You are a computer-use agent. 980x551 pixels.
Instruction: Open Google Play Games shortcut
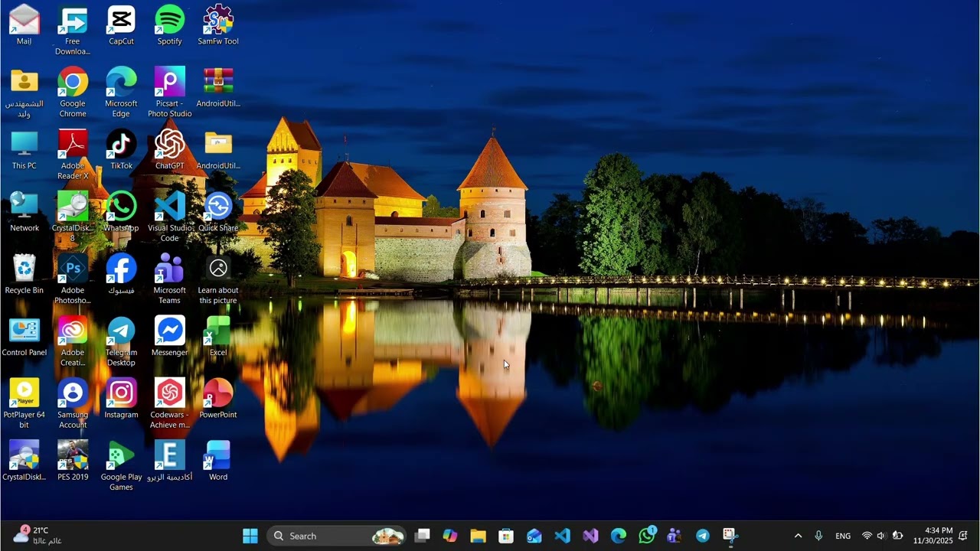[x=121, y=467]
